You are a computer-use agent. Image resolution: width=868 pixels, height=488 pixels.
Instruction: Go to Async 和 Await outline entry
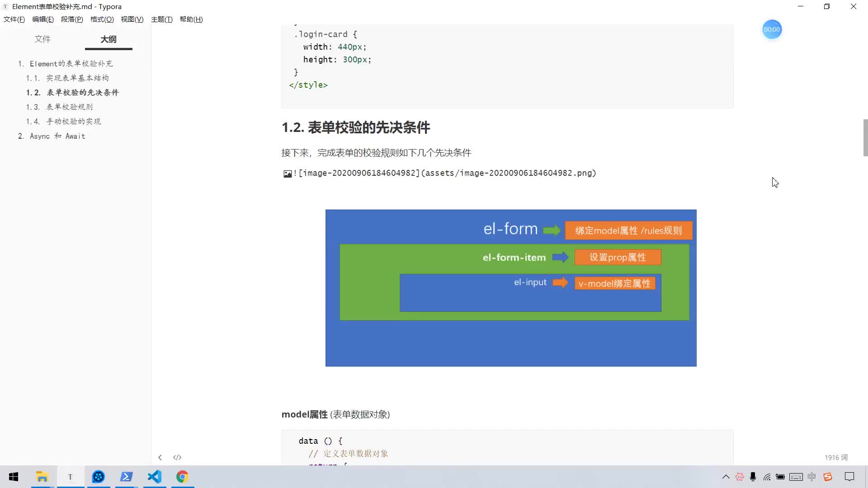57,136
